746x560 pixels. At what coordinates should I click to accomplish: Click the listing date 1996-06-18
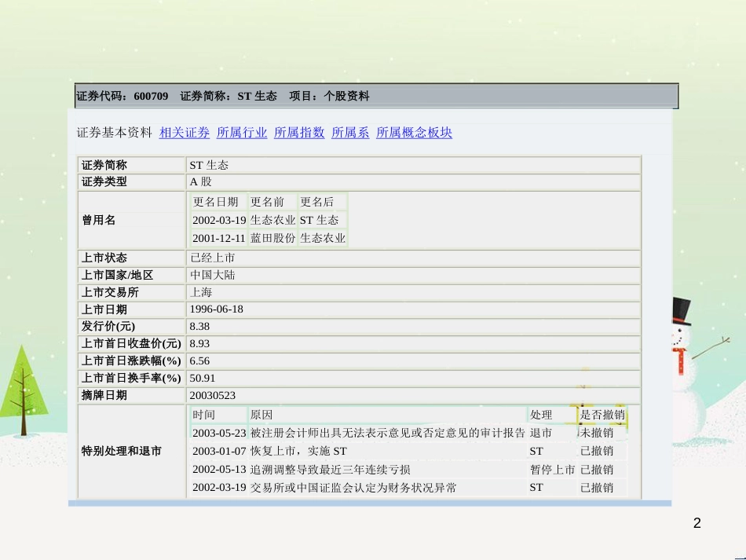pos(217,309)
